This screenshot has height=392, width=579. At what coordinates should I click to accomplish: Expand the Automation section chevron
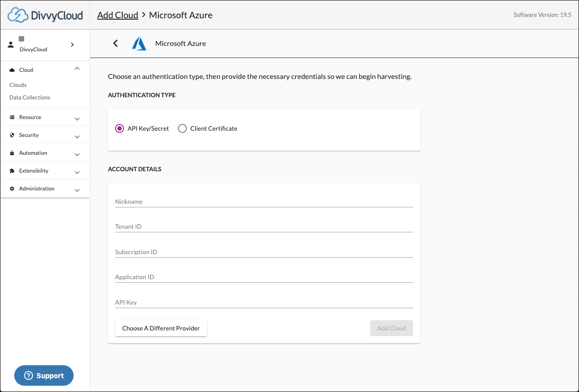[77, 155]
